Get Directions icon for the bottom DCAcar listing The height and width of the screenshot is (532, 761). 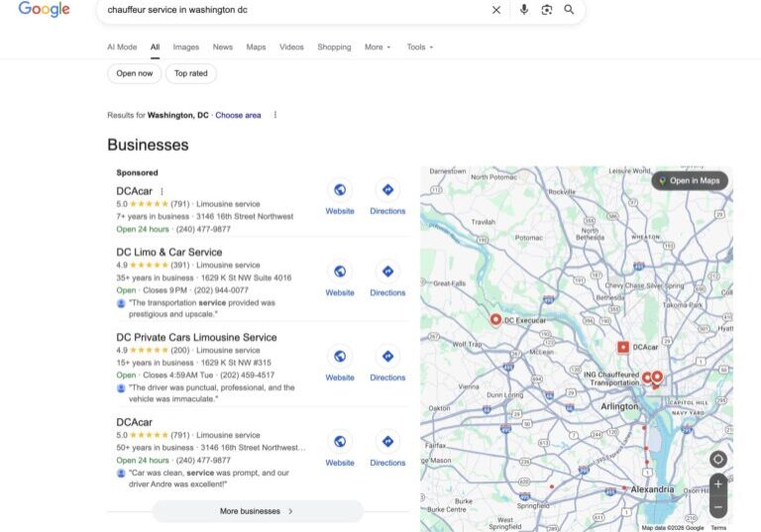(387, 441)
